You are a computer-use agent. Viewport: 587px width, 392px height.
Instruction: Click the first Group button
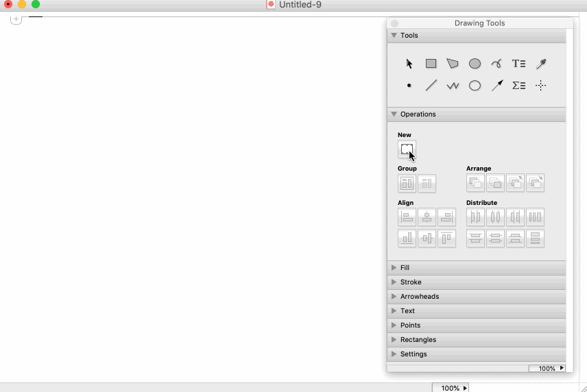[407, 183]
